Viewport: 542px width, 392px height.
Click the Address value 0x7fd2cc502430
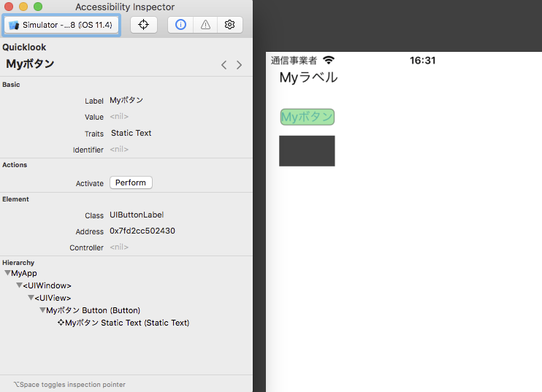point(142,231)
